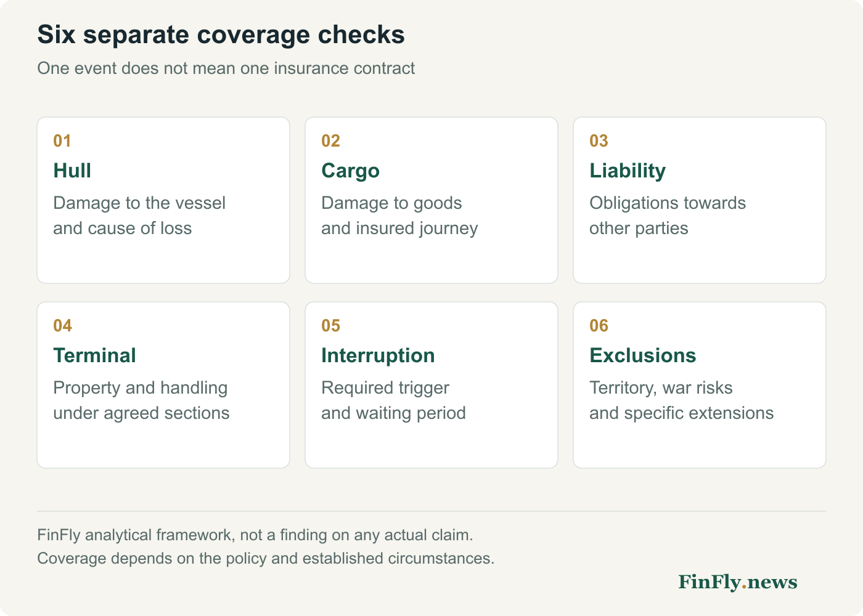
Task: Click the 'Six separate coverage checks' title
Action: coord(221,35)
